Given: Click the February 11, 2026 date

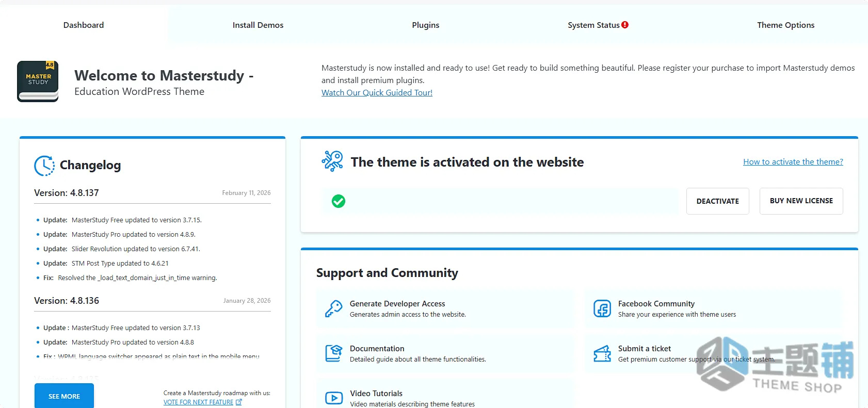Looking at the screenshot, I should (246, 193).
